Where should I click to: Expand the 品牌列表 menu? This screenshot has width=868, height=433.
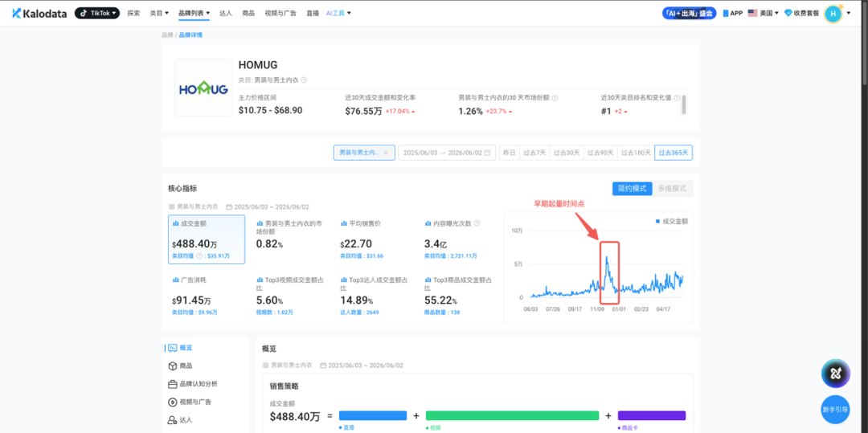coord(194,13)
